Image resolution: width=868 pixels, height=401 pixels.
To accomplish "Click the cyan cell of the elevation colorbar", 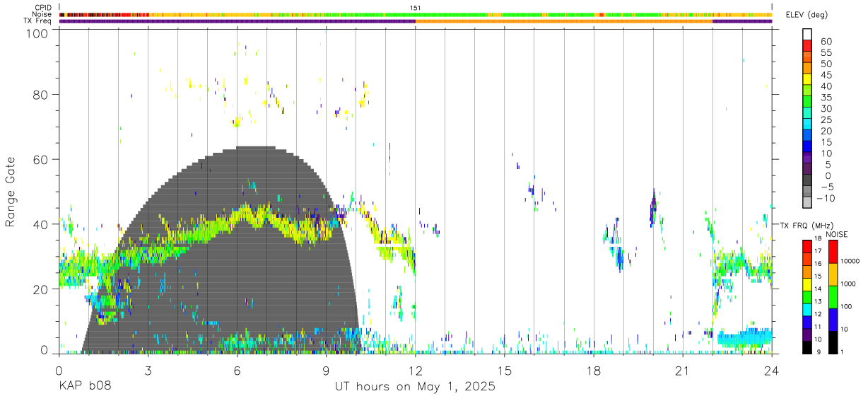I will point(807,124).
